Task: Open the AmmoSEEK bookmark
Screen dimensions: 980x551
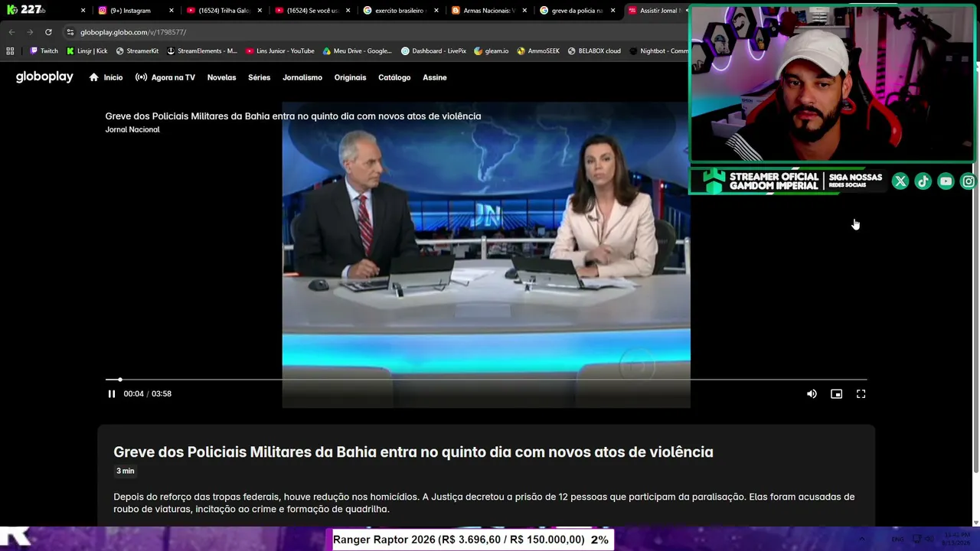Action: [538, 51]
